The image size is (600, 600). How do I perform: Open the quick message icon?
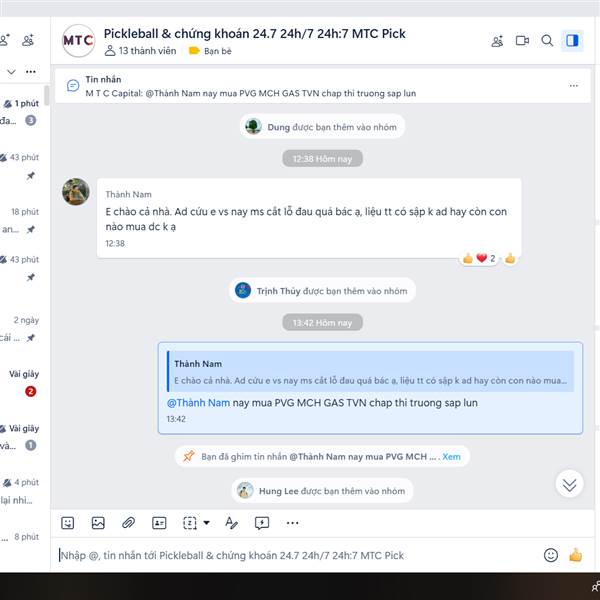point(262,523)
